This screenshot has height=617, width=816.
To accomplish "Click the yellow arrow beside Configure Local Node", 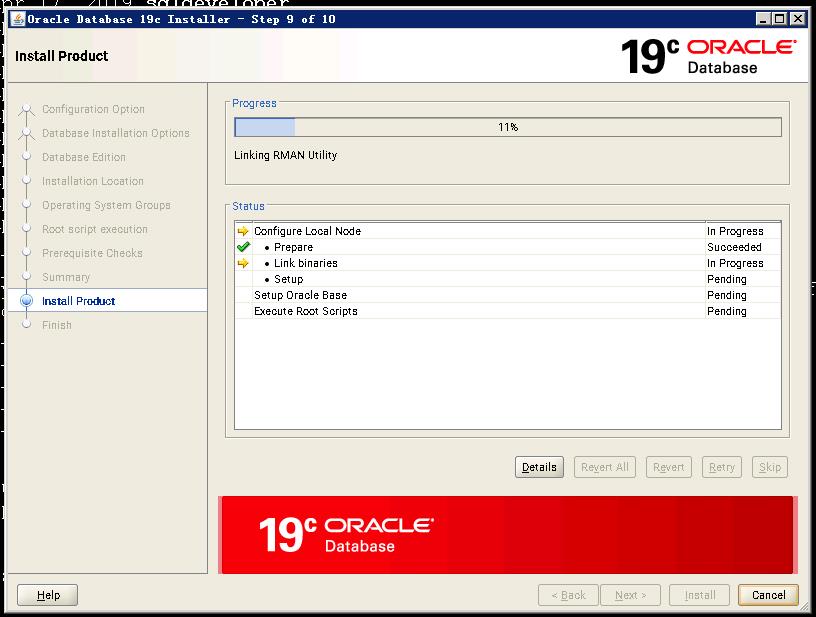I will click(x=243, y=231).
